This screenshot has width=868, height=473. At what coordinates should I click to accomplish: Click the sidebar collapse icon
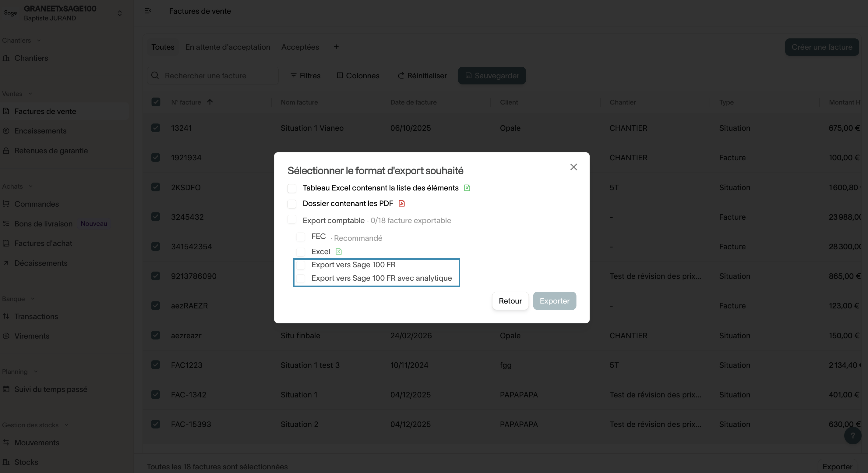148,11
